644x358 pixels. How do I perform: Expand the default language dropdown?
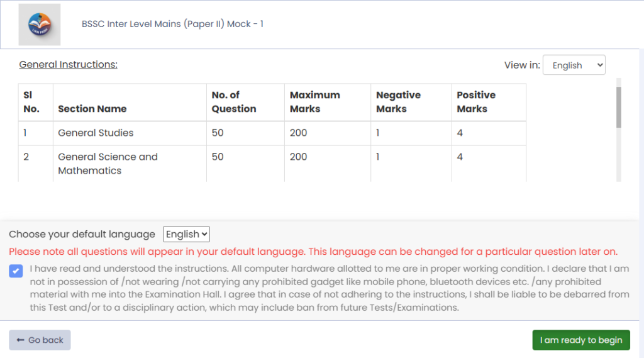tap(186, 234)
